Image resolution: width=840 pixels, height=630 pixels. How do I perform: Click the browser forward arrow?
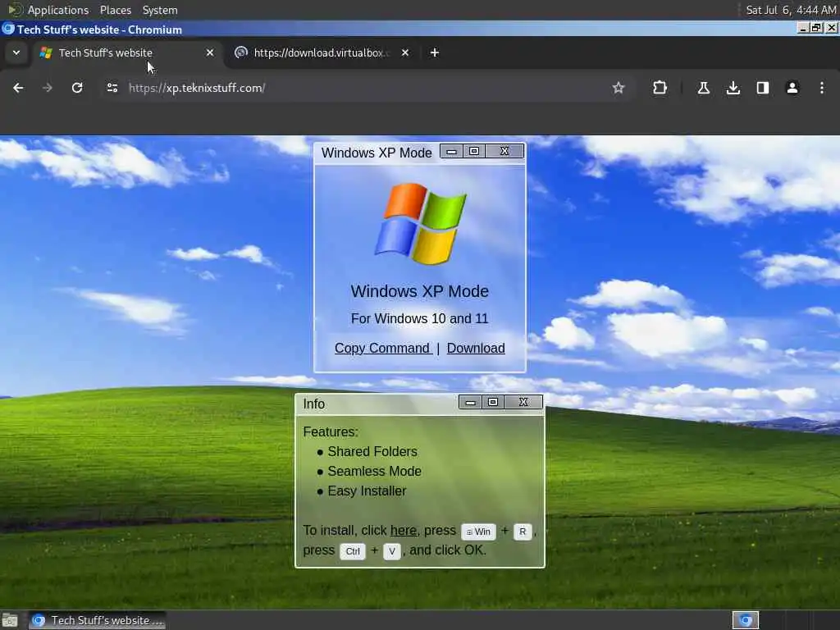47,88
